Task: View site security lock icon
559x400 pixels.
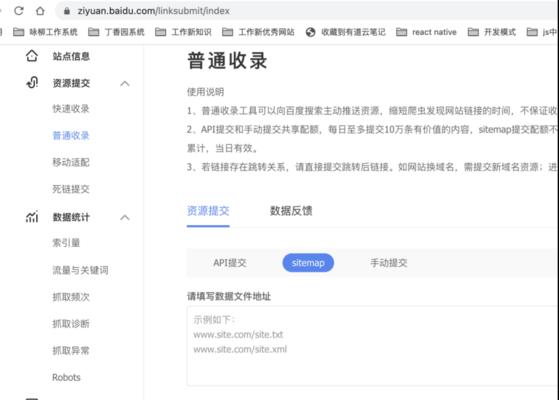Action: tap(67, 11)
